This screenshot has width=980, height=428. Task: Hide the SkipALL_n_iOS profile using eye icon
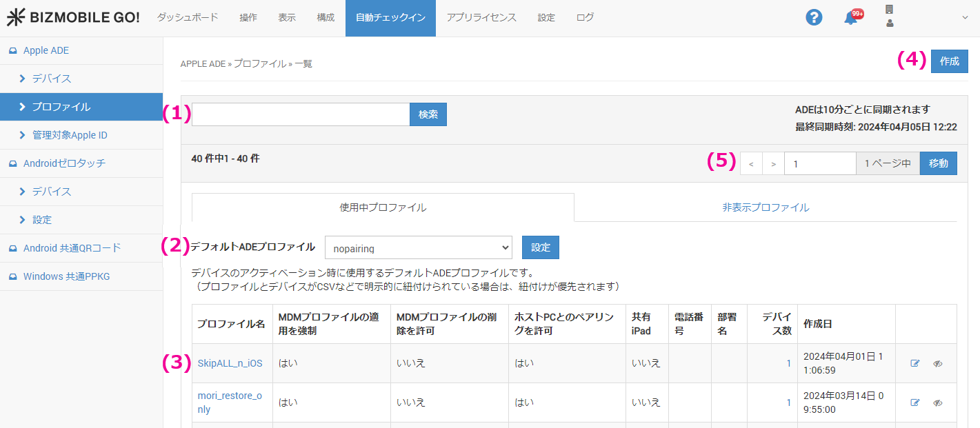click(x=937, y=363)
